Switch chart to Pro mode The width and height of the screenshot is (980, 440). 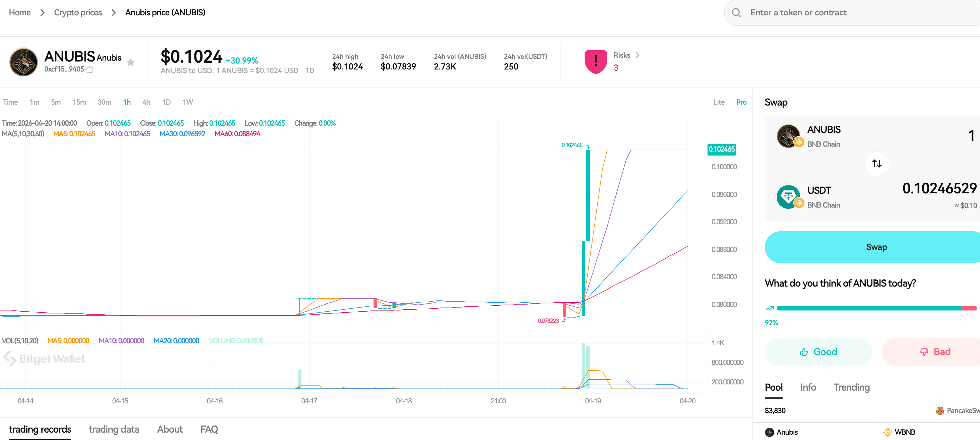click(x=741, y=102)
